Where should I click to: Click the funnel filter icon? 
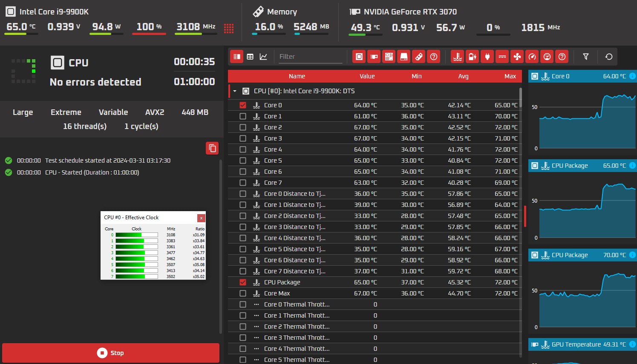(586, 57)
